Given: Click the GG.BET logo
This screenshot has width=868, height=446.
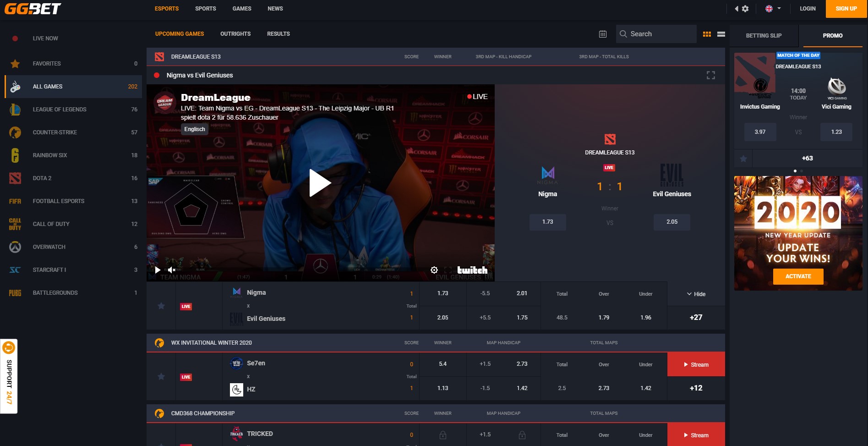Looking at the screenshot, I should [33, 9].
